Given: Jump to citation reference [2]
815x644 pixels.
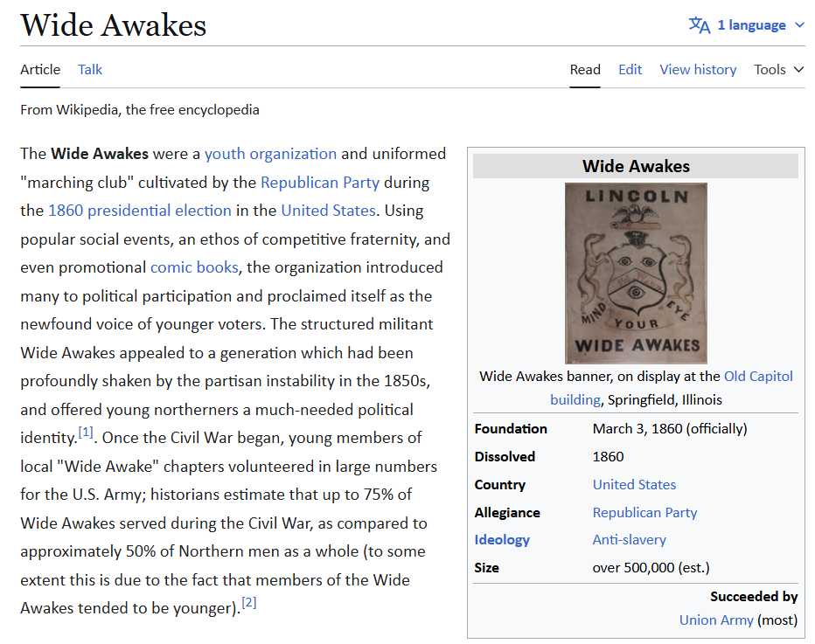Looking at the screenshot, I should click(x=249, y=602).
